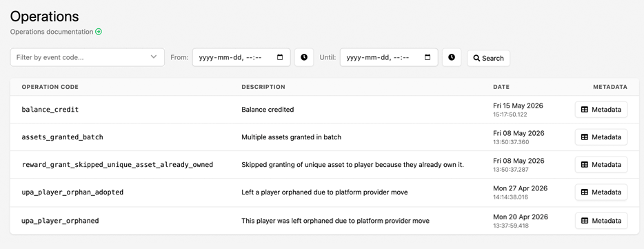
Task: Click the timestamp 13:50:37.287
Action: click(511, 170)
